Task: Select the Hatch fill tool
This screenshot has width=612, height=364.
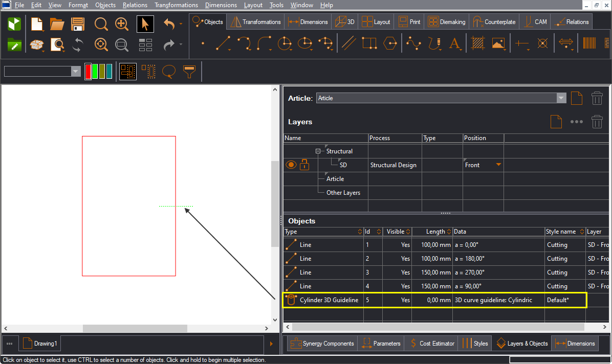Action: click(x=478, y=43)
